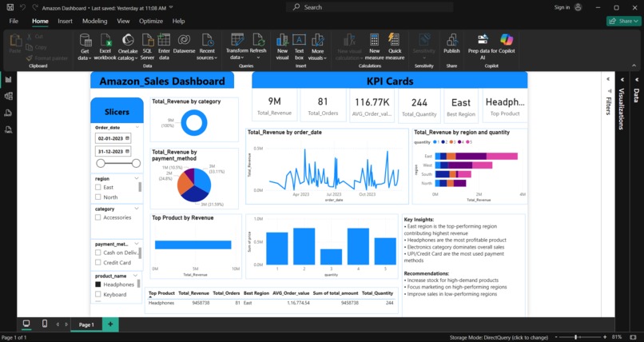Open TMDL view in left sidebar
The image size is (644, 342).
(x=8, y=130)
